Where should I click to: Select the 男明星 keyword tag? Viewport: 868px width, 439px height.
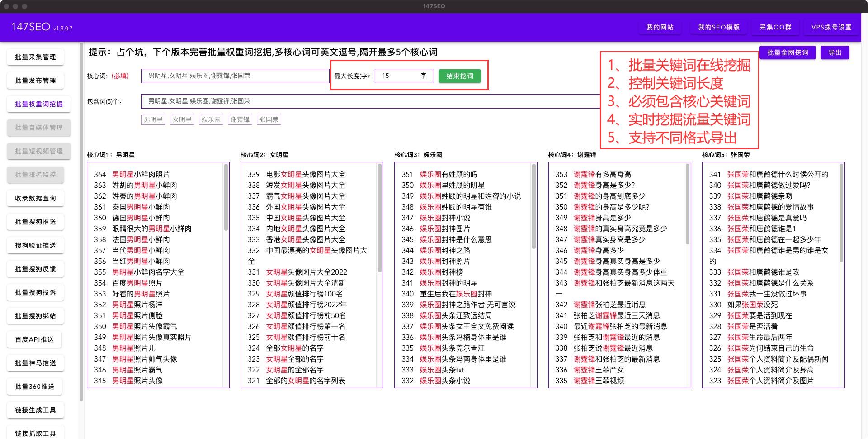click(x=153, y=119)
